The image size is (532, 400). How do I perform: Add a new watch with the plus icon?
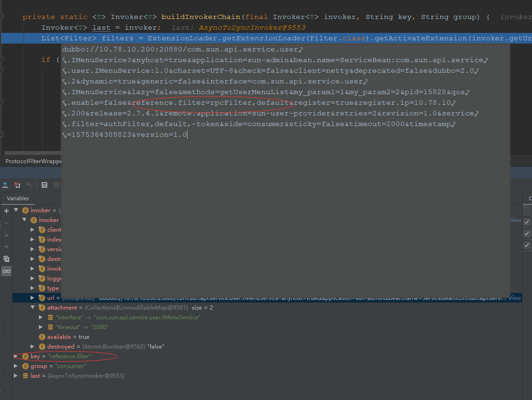click(x=6, y=210)
